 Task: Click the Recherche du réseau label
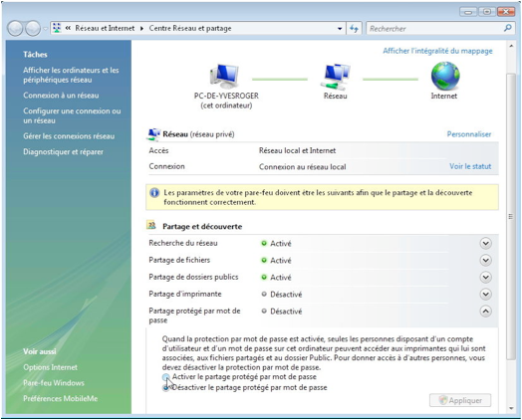(x=183, y=243)
